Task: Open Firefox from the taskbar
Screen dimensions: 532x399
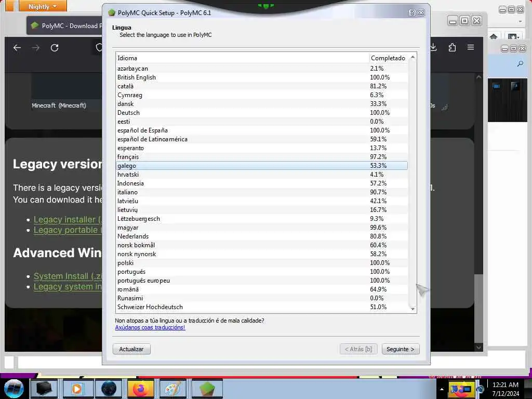Action: [x=140, y=389]
